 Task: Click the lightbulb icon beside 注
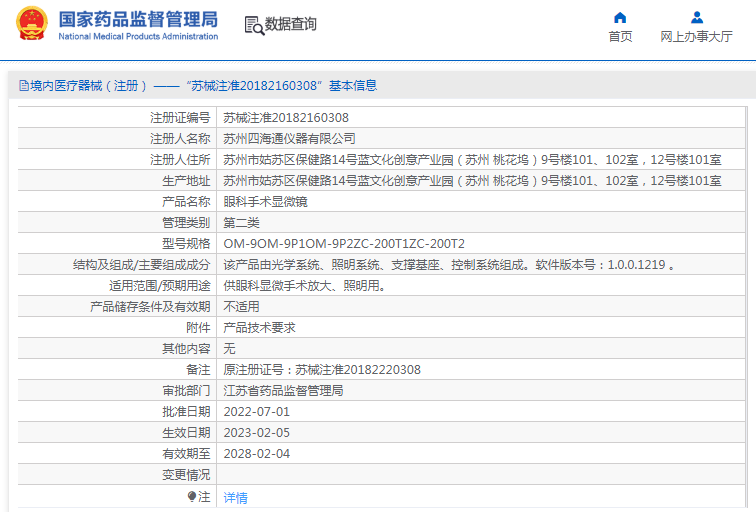click(x=192, y=496)
